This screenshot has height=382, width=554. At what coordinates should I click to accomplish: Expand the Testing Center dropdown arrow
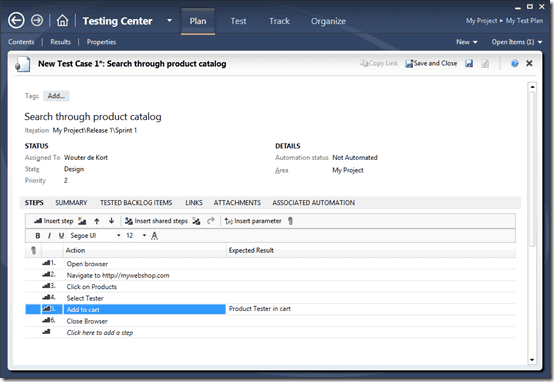[170, 20]
